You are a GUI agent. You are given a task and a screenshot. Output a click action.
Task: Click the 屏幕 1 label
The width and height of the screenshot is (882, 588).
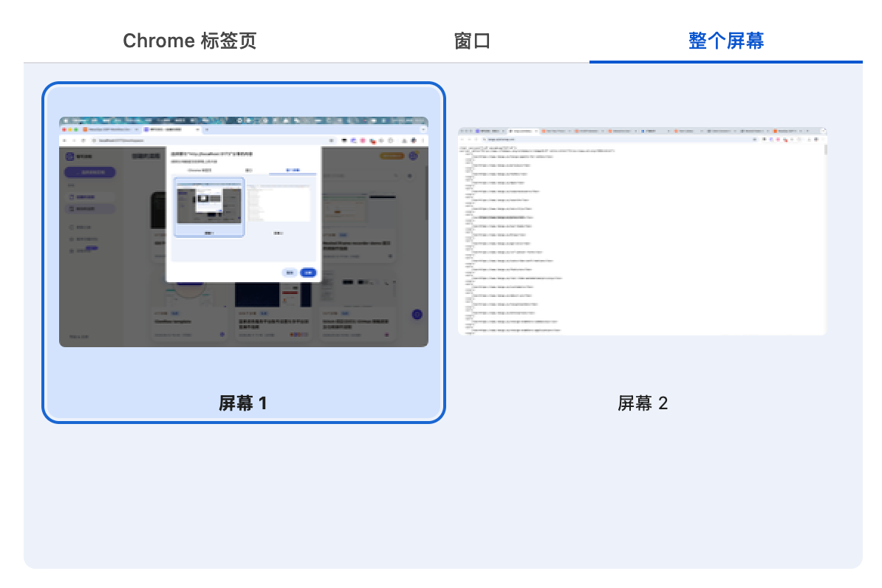pyautogui.click(x=243, y=403)
